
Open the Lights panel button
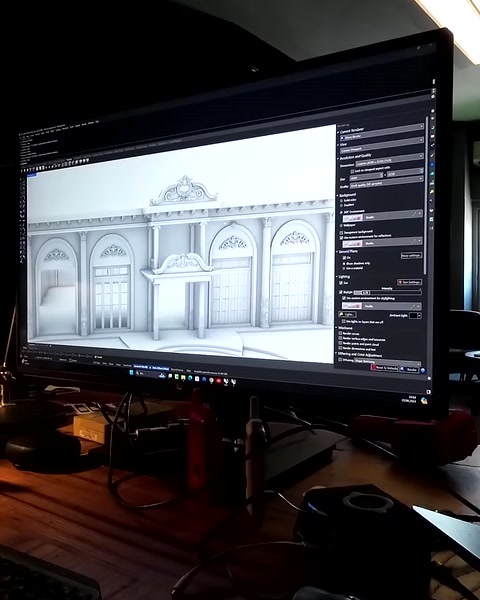(347, 315)
